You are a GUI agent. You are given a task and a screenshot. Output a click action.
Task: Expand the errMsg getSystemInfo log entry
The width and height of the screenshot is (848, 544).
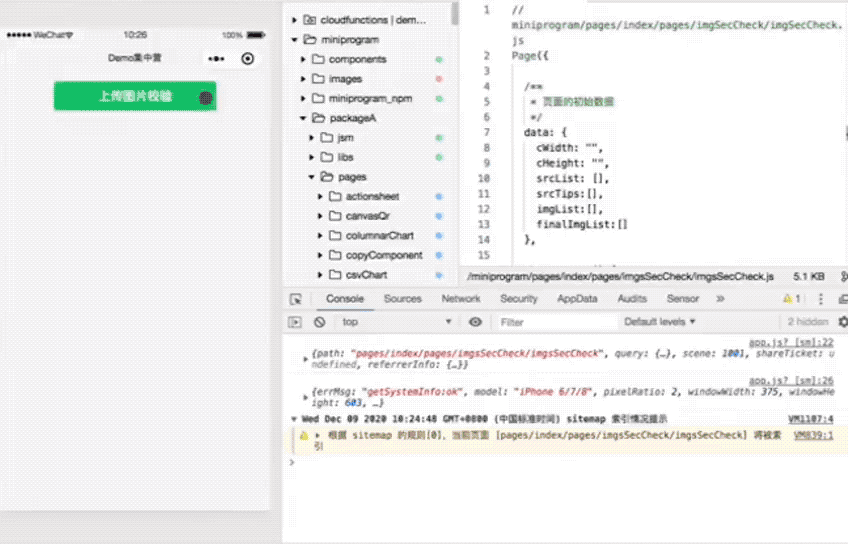[306, 397]
